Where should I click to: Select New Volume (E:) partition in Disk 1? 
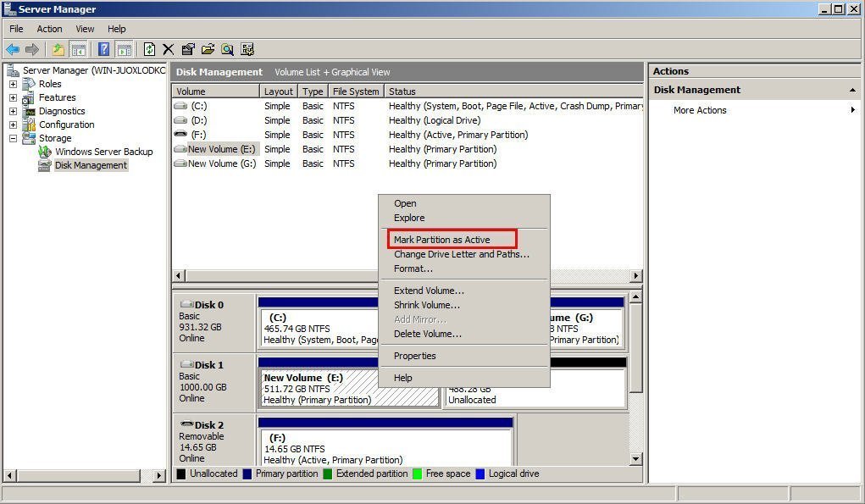pos(349,388)
